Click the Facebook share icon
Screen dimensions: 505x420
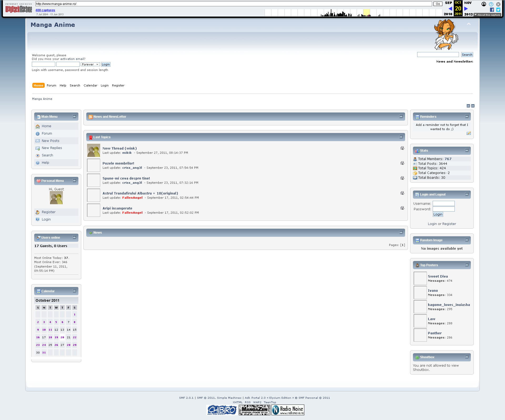[x=492, y=10]
